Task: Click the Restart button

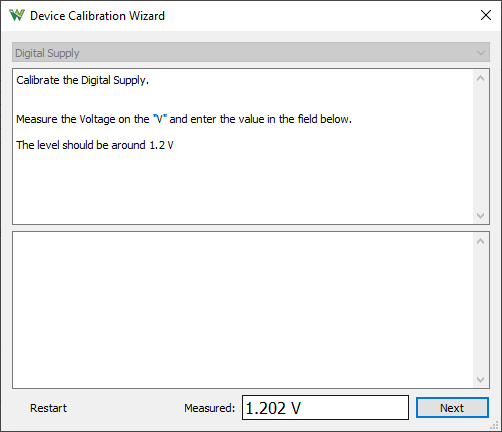Action: [48, 408]
